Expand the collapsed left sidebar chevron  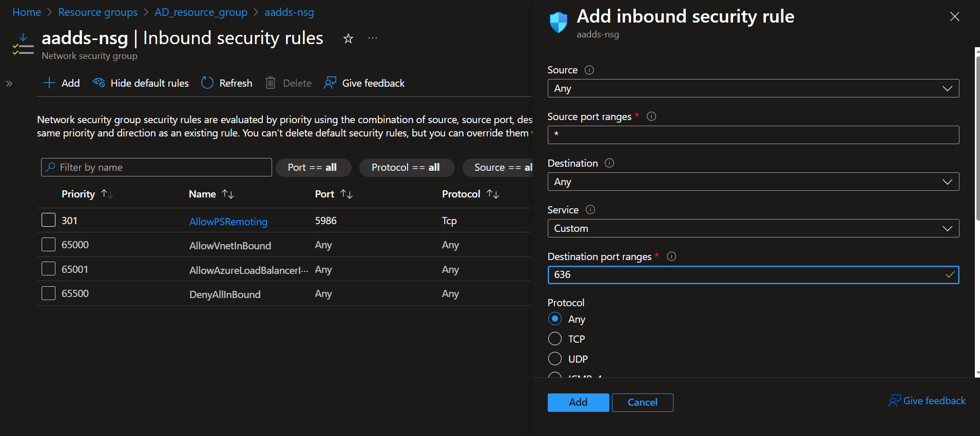click(9, 84)
